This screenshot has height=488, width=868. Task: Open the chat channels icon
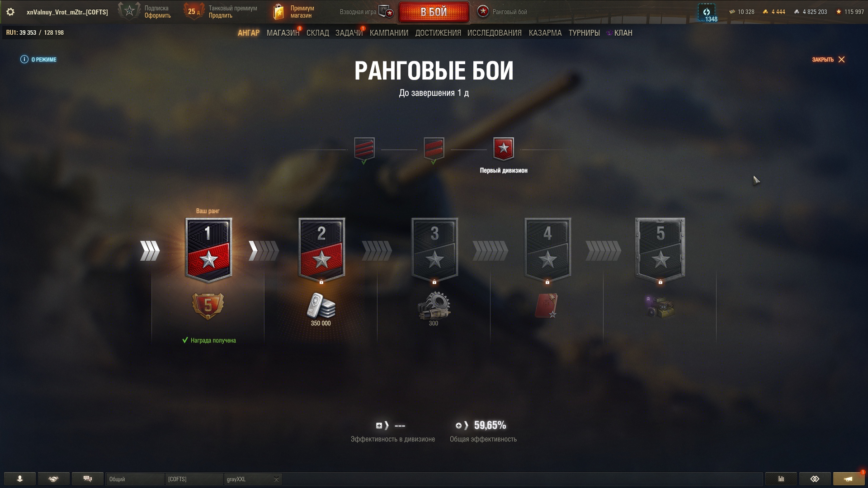click(88, 479)
